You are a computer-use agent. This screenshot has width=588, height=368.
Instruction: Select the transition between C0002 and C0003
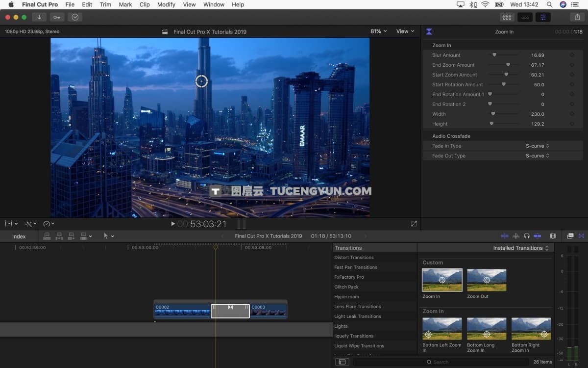(x=230, y=311)
